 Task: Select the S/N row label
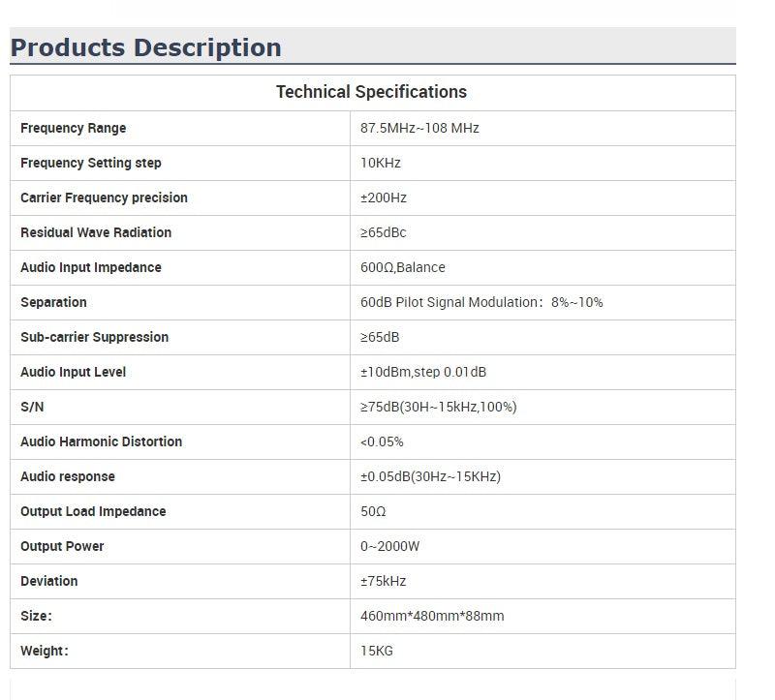pos(32,407)
